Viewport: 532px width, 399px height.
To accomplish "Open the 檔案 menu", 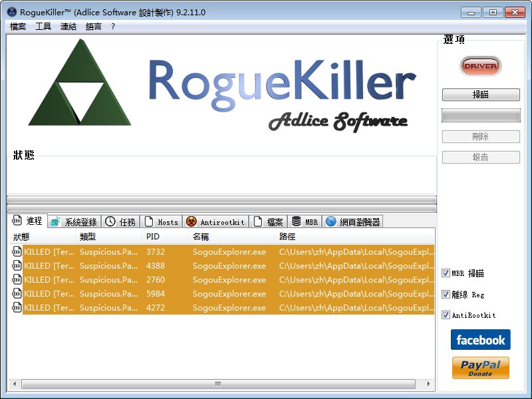I will (x=18, y=27).
